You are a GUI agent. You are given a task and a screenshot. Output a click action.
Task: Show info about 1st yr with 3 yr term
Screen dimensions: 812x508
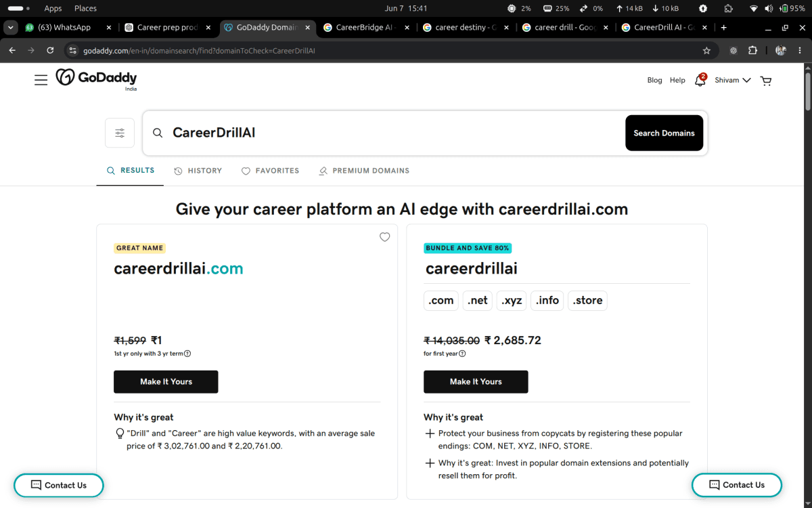pyautogui.click(x=187, y=354)
